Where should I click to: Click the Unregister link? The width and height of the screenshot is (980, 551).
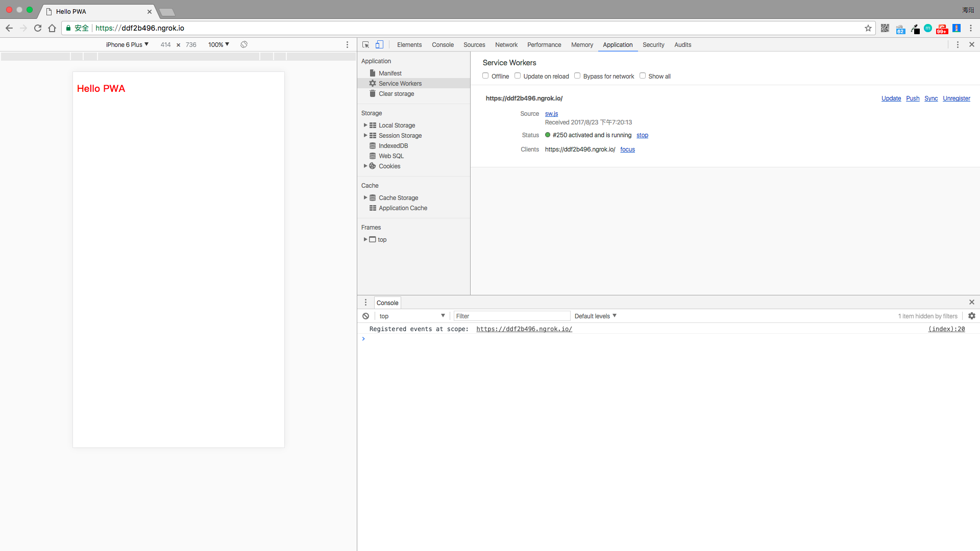(x=957, y=98)
